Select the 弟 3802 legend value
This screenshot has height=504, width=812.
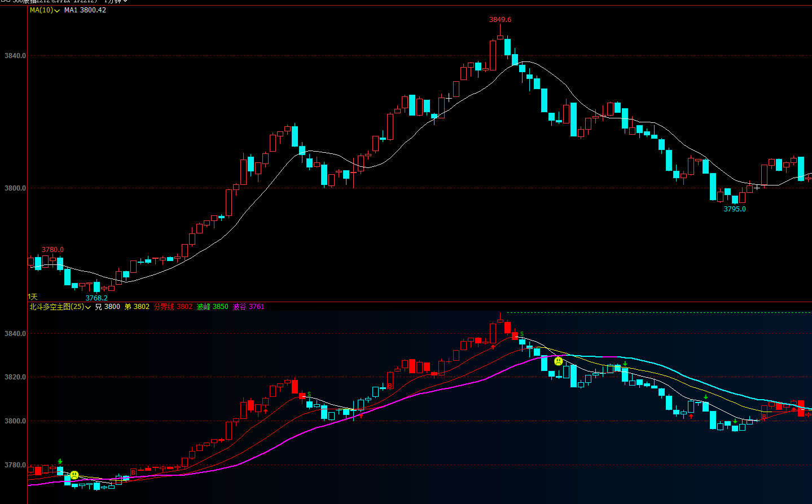137,307
